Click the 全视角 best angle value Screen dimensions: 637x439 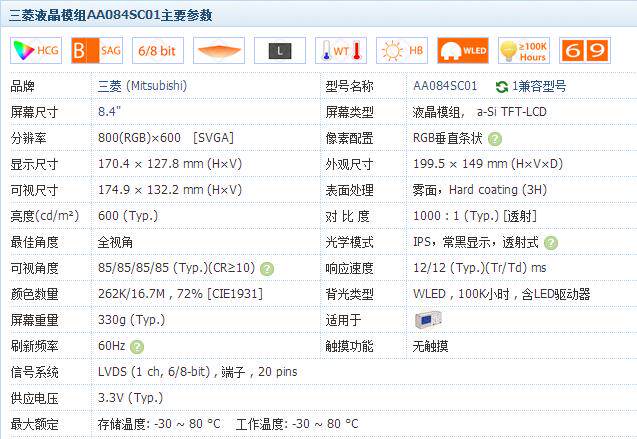[115, 242]
